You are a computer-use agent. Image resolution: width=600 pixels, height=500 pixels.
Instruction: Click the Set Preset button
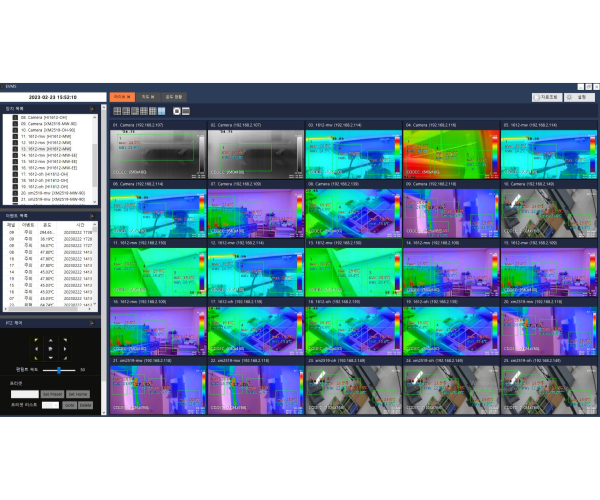click(52, 394)
